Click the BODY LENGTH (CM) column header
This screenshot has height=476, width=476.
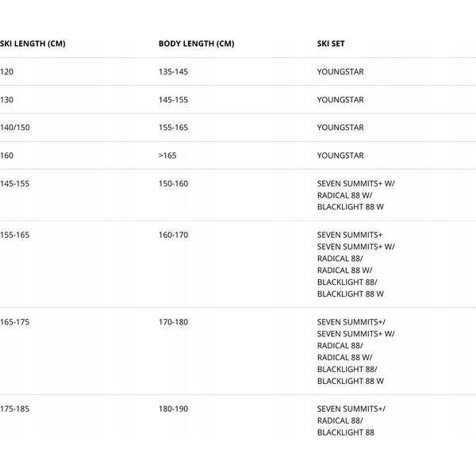[x=197, y=44]
